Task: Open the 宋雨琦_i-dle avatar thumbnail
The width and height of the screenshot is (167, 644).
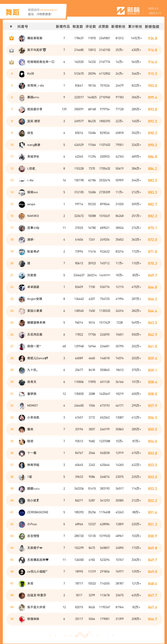Action: point(22,86)
